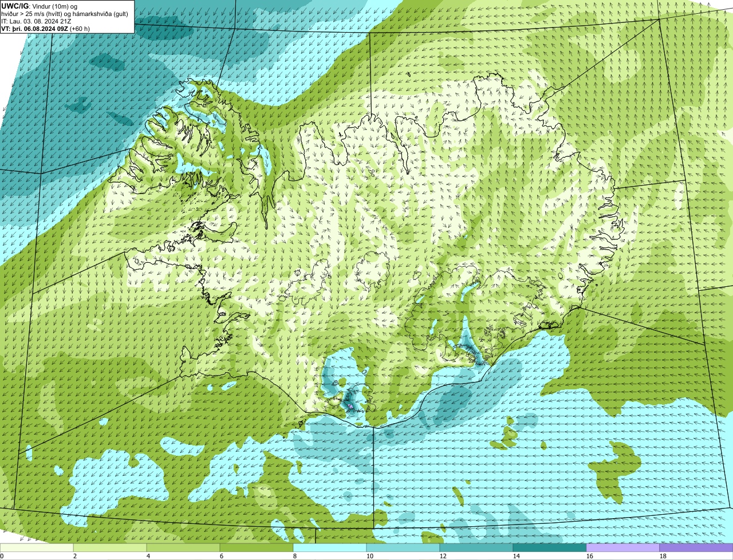Click the "2" label on the legend scale
The height and width of the screenshot is (560, 733).
pyautogui.click(x=75, y=556)
